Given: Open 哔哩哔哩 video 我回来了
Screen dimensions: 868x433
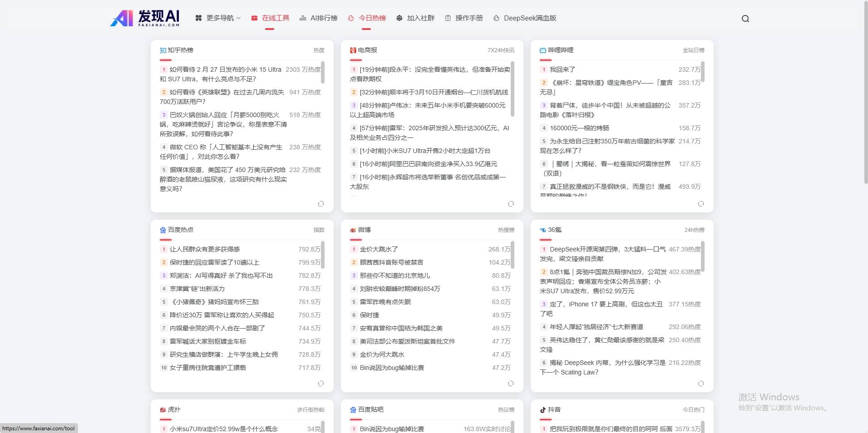Looking at the screenshot, I should [562, 69].
